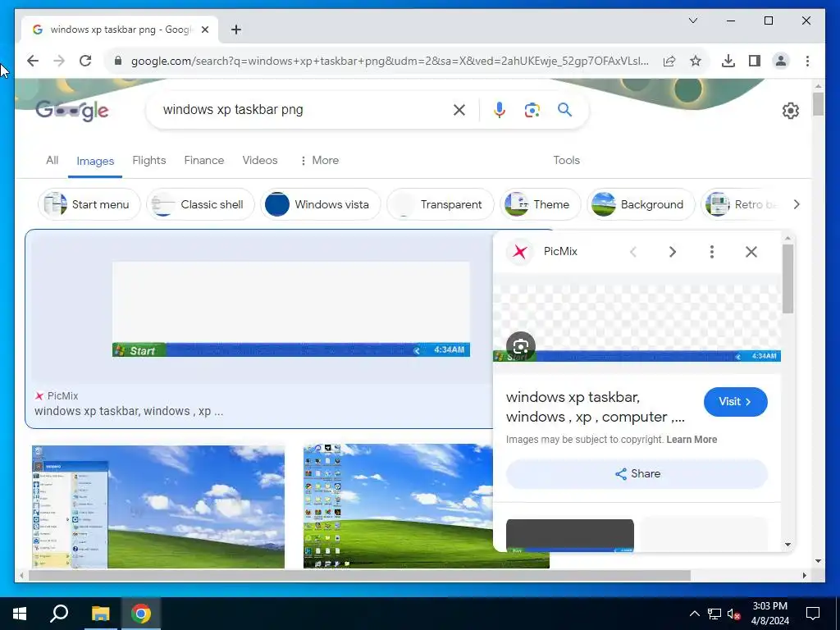This screenshot has height=630, width=840.
Task: Open File Explorer from taskbar
Action: (100, 614)
